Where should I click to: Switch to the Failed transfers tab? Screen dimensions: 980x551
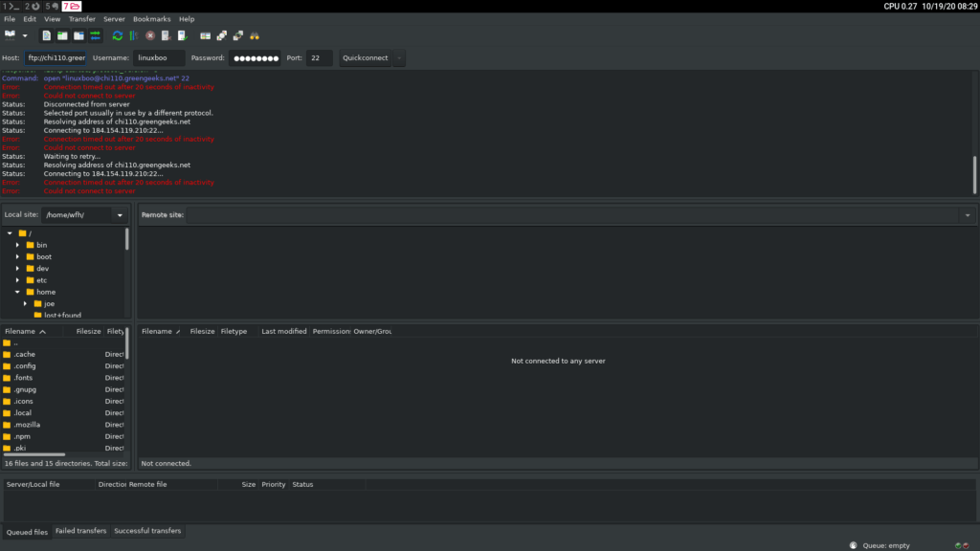(80, 531)
